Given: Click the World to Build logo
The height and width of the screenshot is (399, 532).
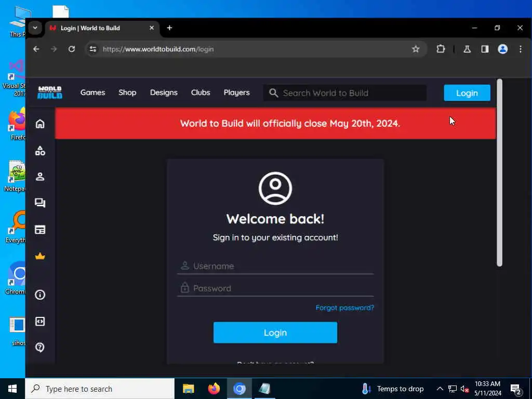Looking at the screenshot, I should coord(49,92).
